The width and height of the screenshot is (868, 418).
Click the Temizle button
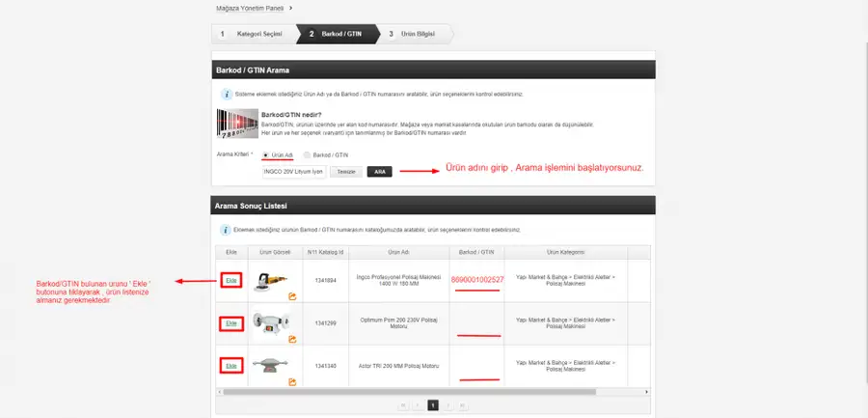pyautogui.click(x=346, y=172)
